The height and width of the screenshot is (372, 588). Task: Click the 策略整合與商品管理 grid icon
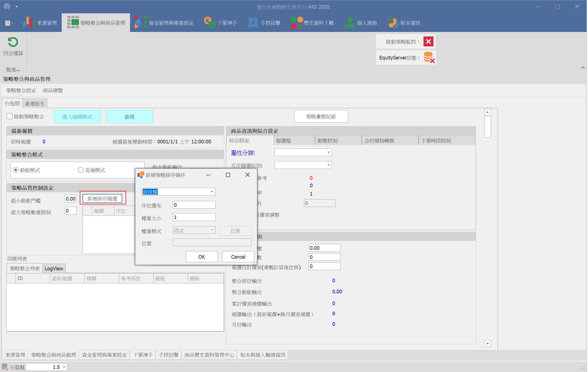(x=73, y=22)
